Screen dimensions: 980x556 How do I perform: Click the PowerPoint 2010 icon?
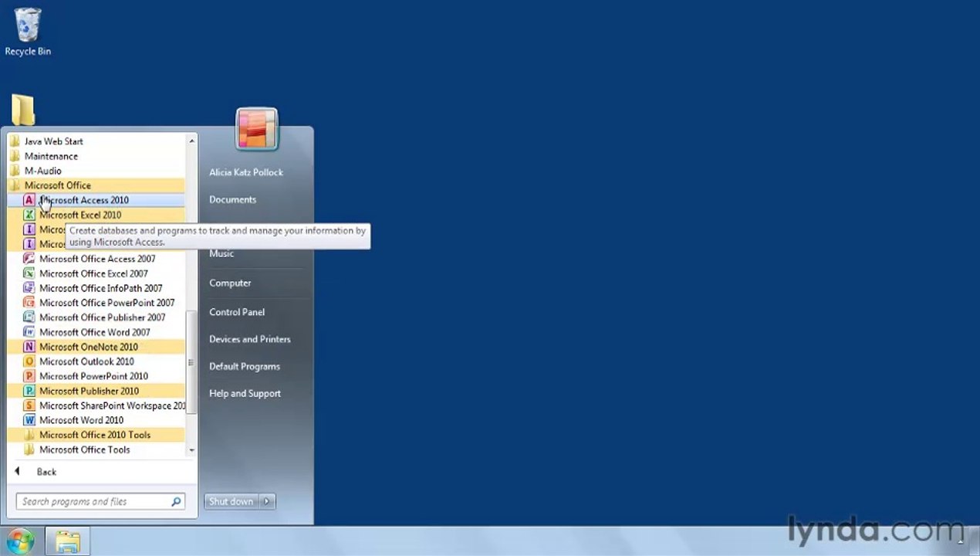pos(29,376)
